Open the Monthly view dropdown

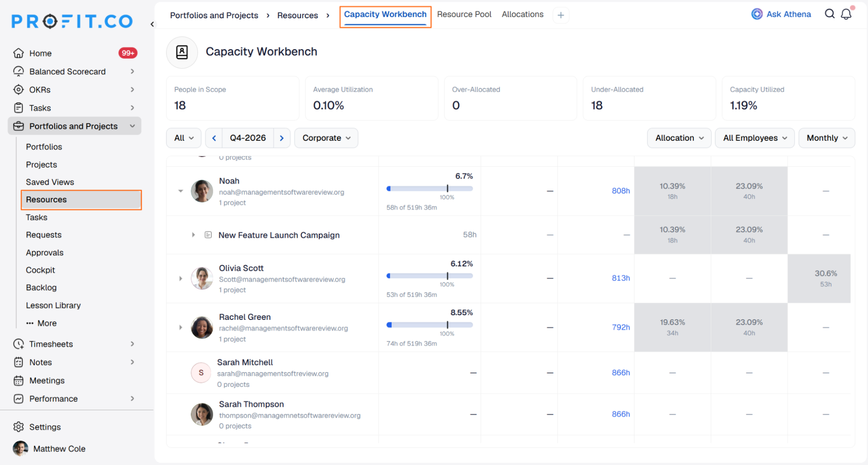click(x=827, y=138)
